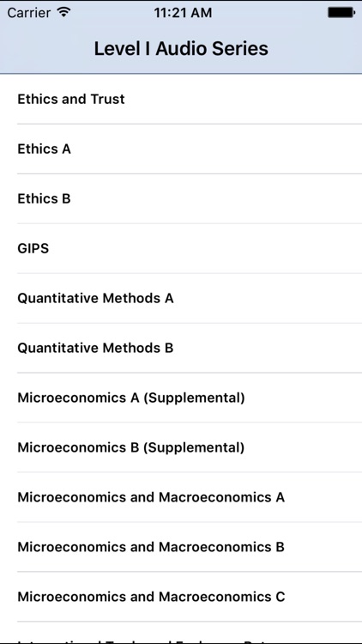Screen dimensions: 362x644
Task: Open the Ethics B row
Action: tap(181, 198)
